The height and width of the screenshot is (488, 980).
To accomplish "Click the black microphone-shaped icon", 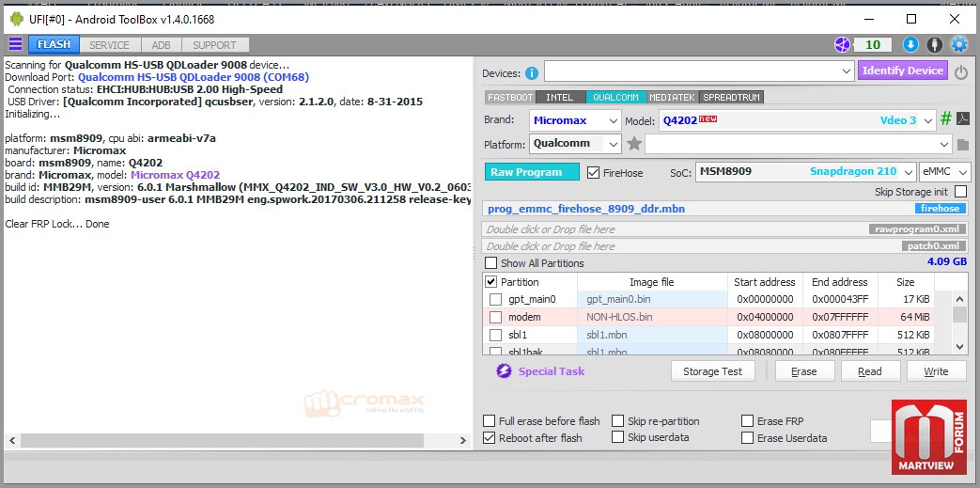I will 934,44.
